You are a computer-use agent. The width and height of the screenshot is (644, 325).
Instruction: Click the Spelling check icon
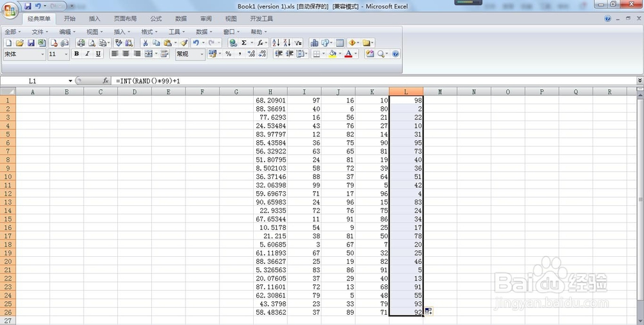coord(118,42)
